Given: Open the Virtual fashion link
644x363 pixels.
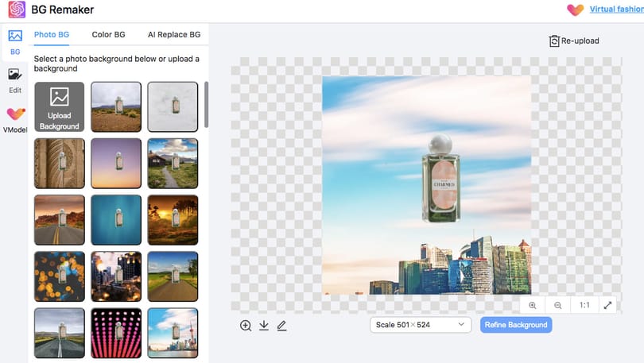Looking at the screenshot, I should (616, 9).
